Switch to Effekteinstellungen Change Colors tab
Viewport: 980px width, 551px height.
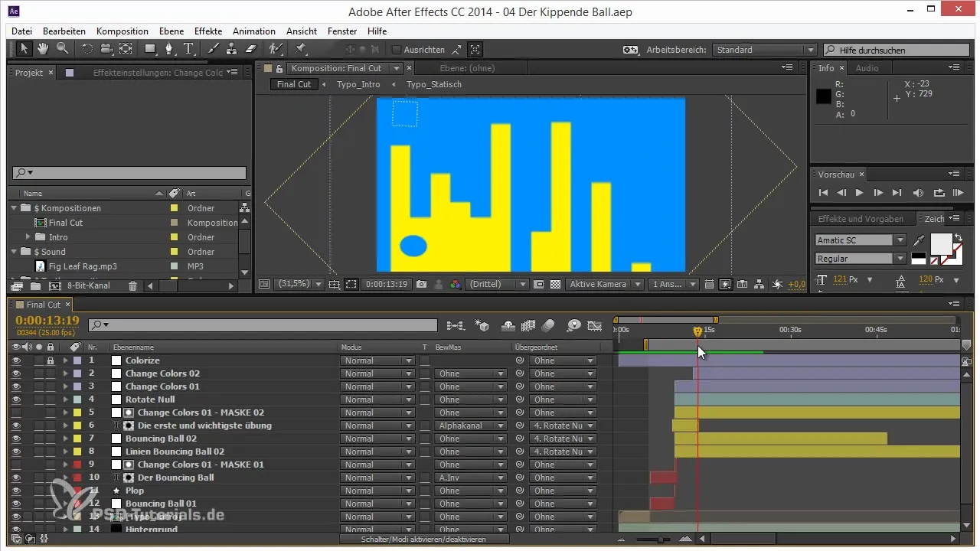click(158, 73)
